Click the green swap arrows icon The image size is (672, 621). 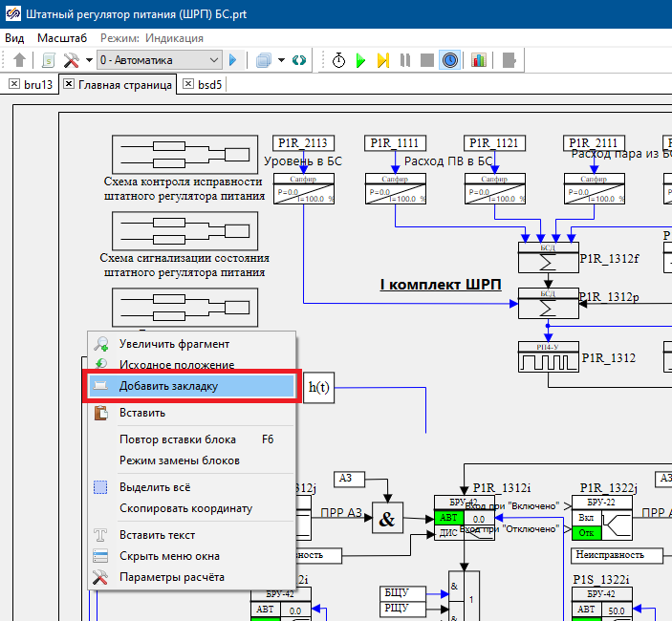[299, 60]
